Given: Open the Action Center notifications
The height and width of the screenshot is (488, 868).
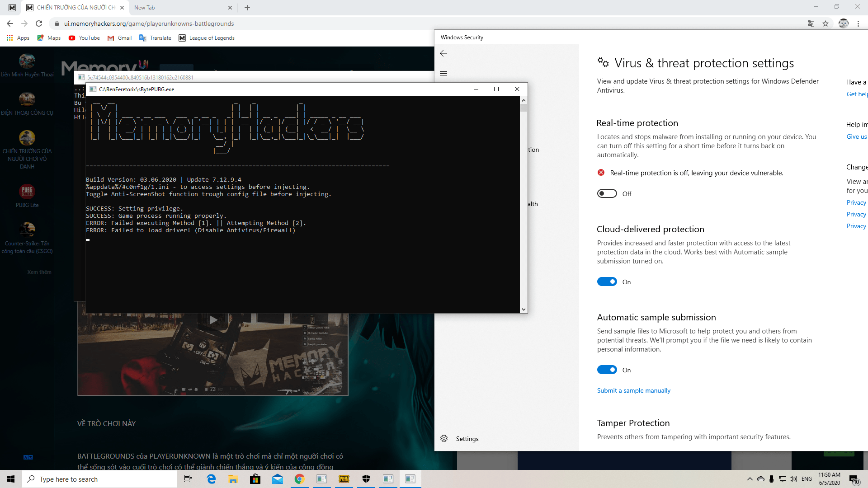Looking at the screenshot, I should point(854,479).
